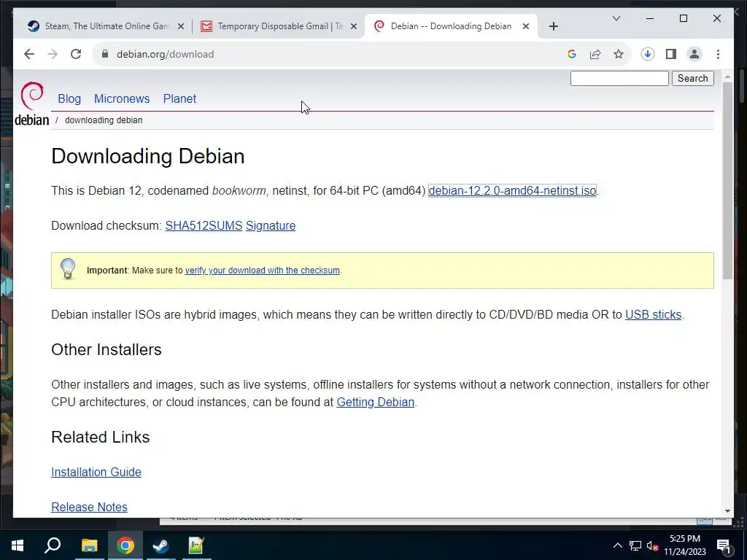Download debian-12.2.0-amd64-netinst.iso link
This screenshot has height=560, width=747.
pyautogui.click(x=512, y=190)
